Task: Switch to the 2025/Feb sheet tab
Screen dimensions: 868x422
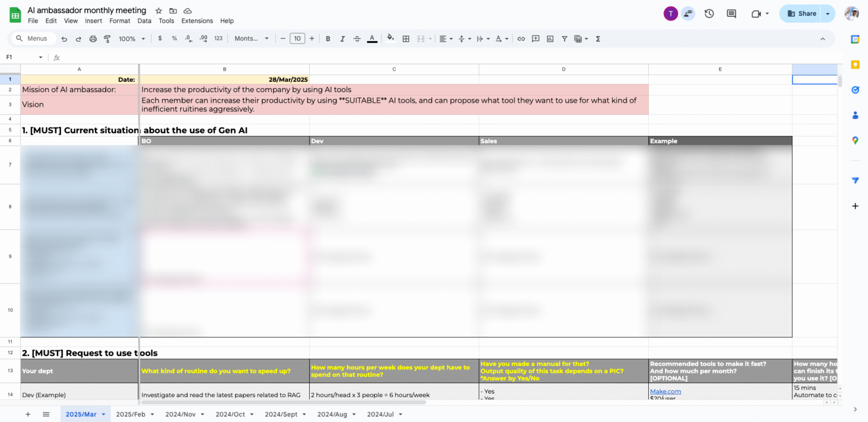Action: pyautogui.click(x=131, y=414)
